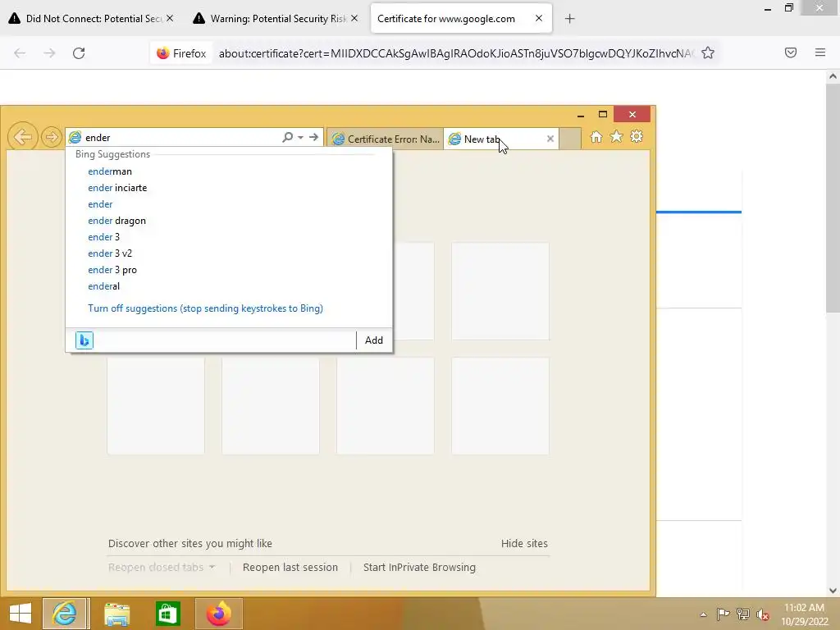Click Firefox forward navigation arrow

tap(49, 53)
